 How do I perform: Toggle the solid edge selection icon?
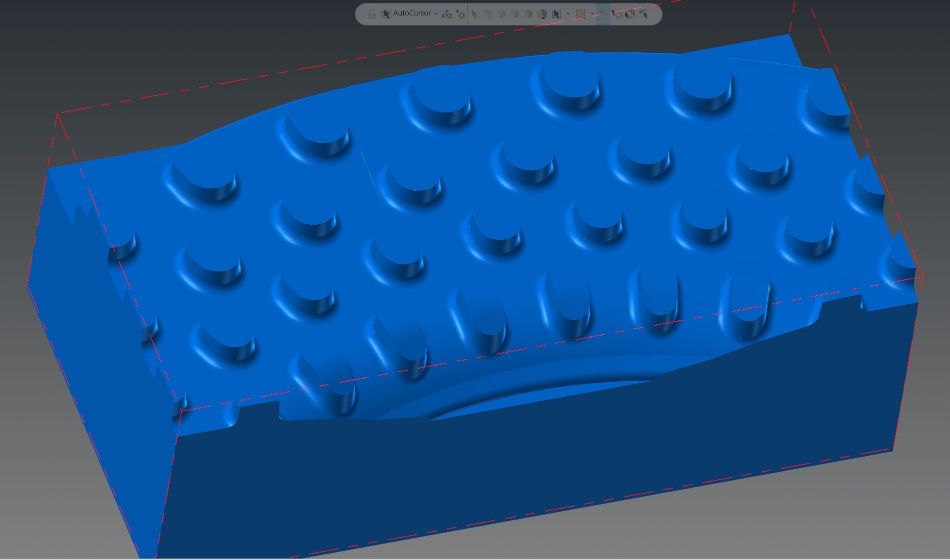pos(501,14)
